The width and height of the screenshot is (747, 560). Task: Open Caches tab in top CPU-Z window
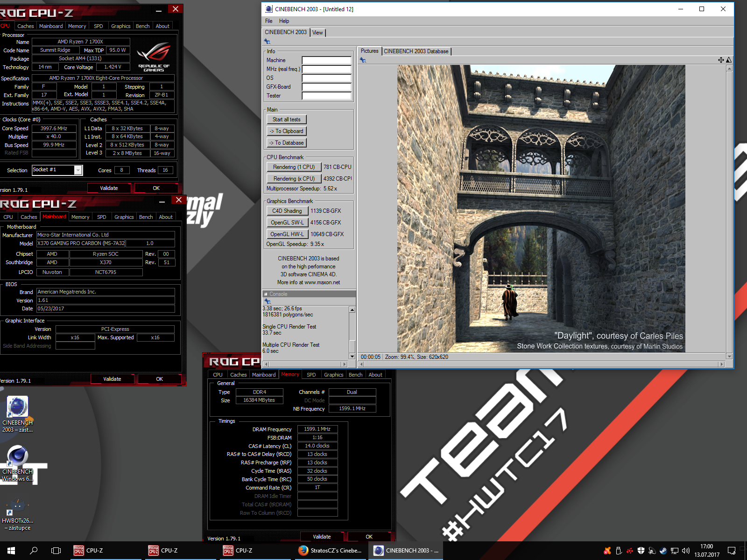pos(26,26)
